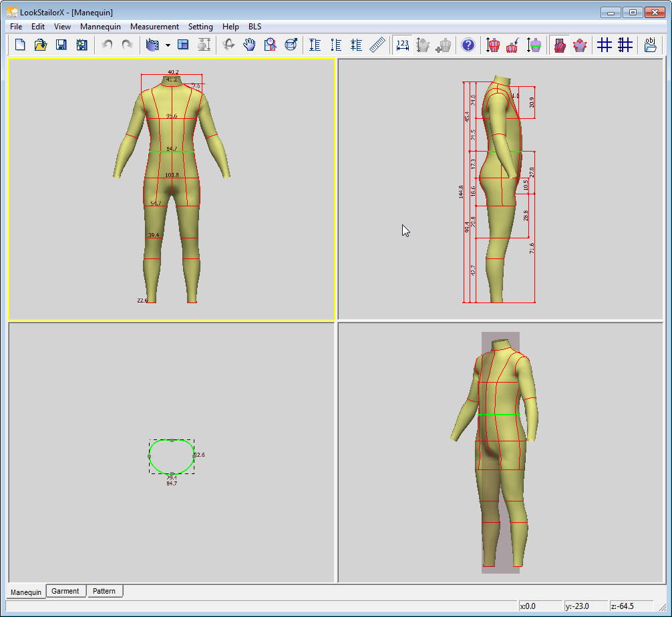Switch to the Garment tab

65,591
